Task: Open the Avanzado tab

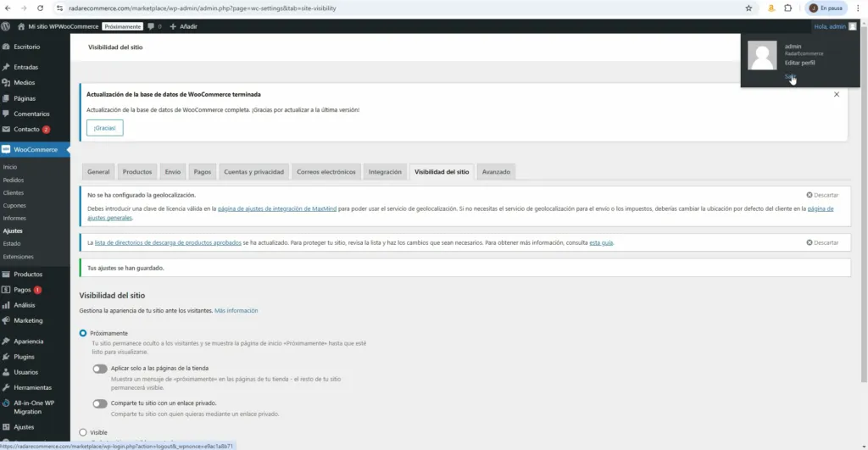Action: (x=496, y=171)
